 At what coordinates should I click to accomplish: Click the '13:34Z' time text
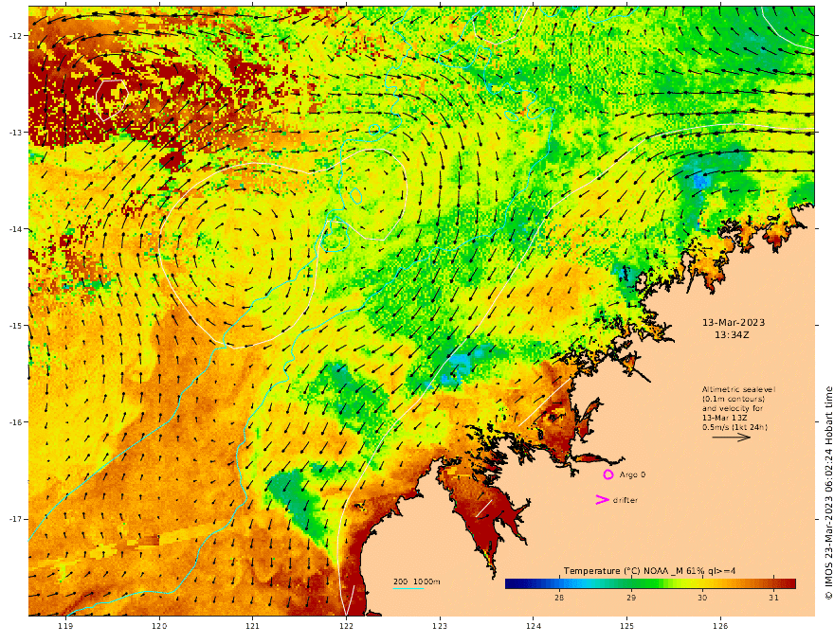pos(732,335)
